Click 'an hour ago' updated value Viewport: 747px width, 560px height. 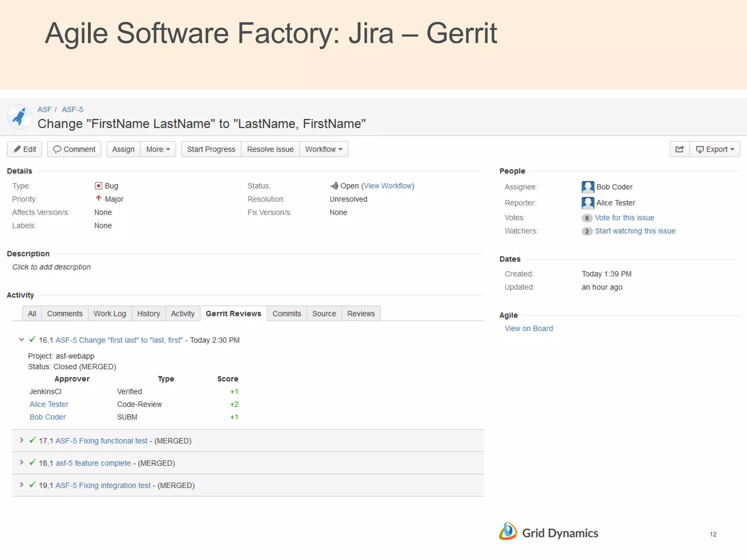(x=602, y=287)
